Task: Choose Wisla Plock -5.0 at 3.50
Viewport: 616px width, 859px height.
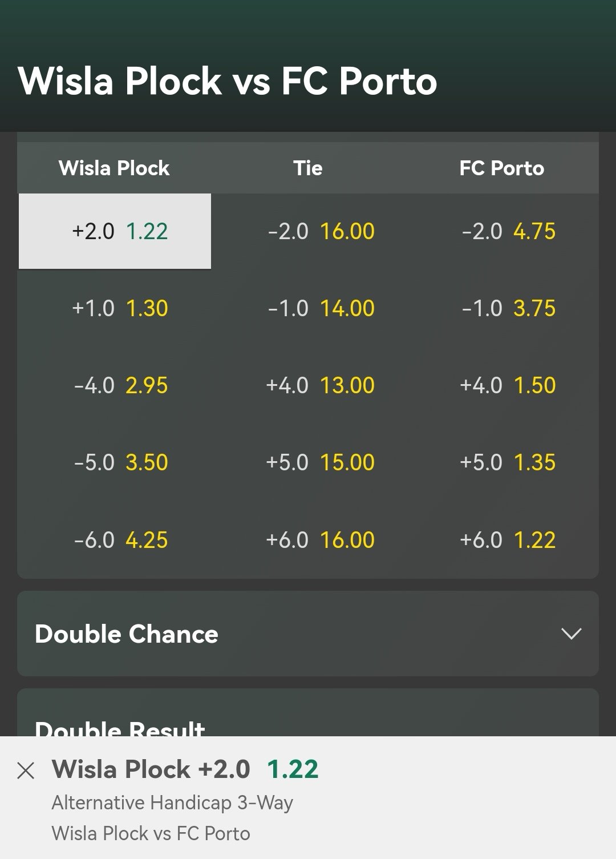Action: (120, 462)
